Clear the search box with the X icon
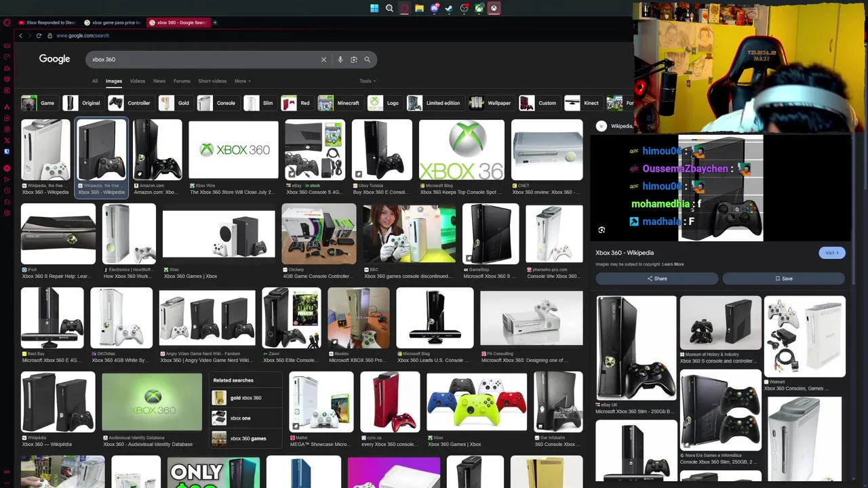This screenshot has height=488, width=868. click(x=323, y=60)
